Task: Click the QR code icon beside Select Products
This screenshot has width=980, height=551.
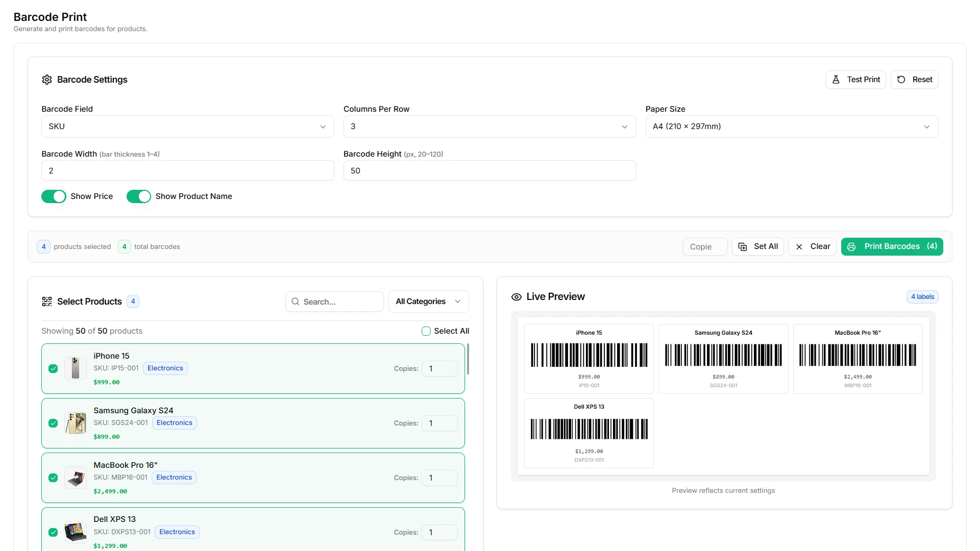Action: click(x=47, y=302)
